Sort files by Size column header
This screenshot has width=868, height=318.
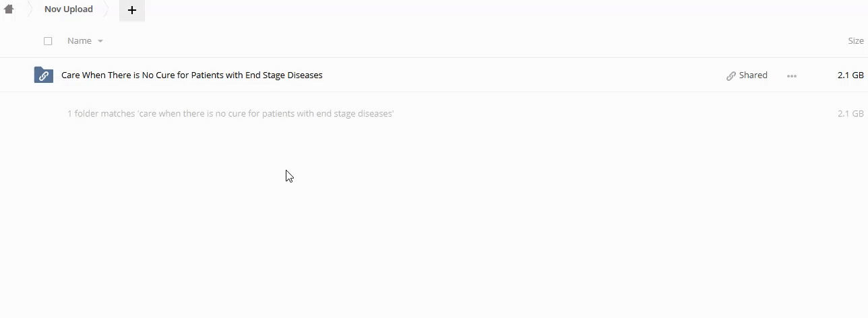855,41
